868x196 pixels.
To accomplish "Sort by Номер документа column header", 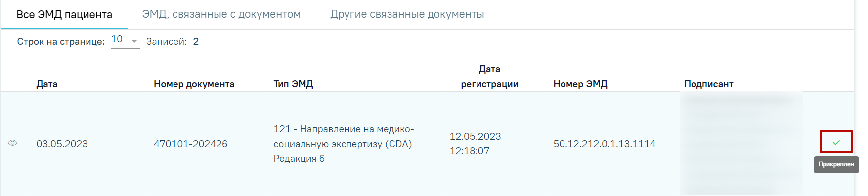I will coord(194,84).
